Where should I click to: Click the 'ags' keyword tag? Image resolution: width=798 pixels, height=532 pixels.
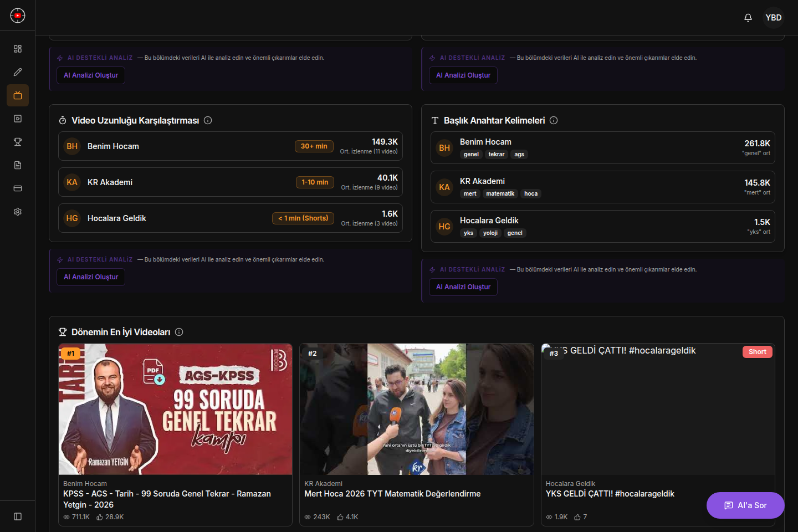click(519, 155)
